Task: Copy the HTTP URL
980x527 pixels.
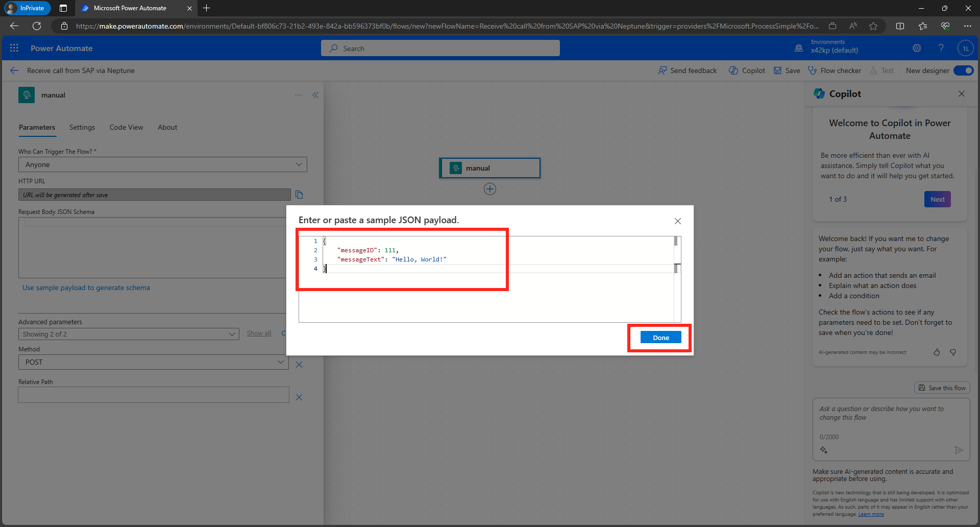Action: [300, 195]
